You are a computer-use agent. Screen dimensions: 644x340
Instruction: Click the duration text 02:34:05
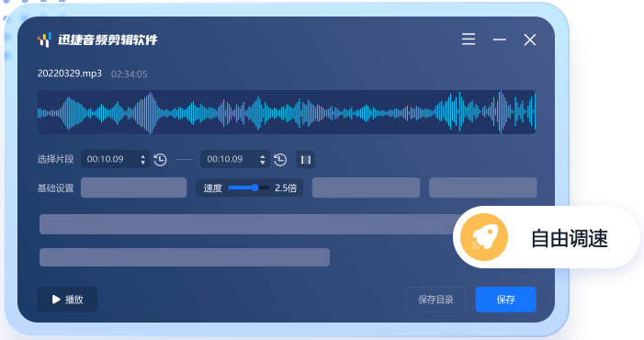[129, 74]
